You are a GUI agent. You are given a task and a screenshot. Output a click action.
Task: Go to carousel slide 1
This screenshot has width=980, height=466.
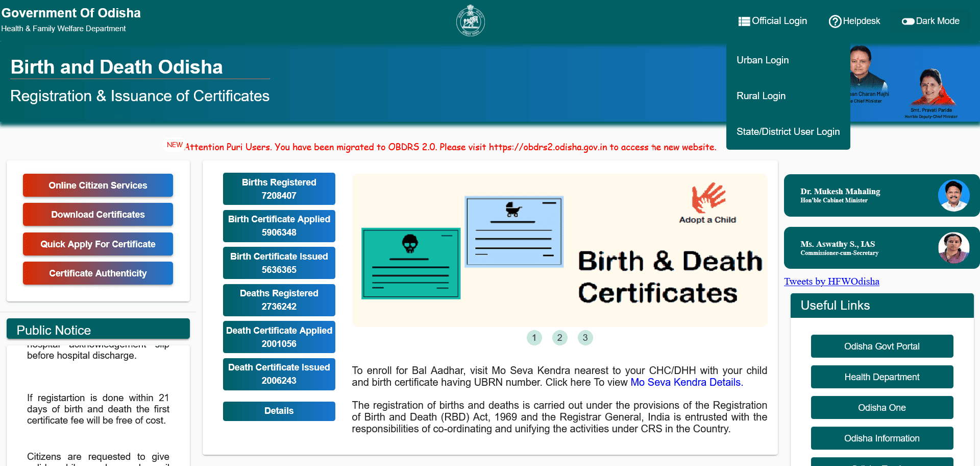tap(534, 338)
